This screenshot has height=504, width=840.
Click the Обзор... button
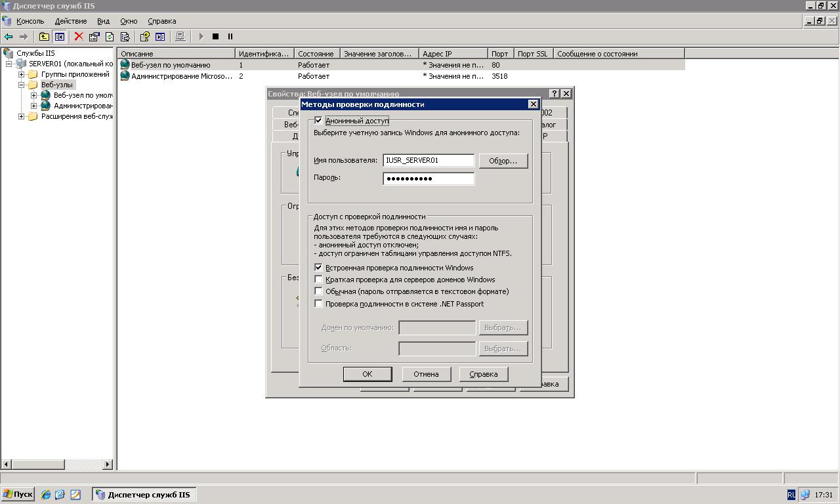(503, 161)
